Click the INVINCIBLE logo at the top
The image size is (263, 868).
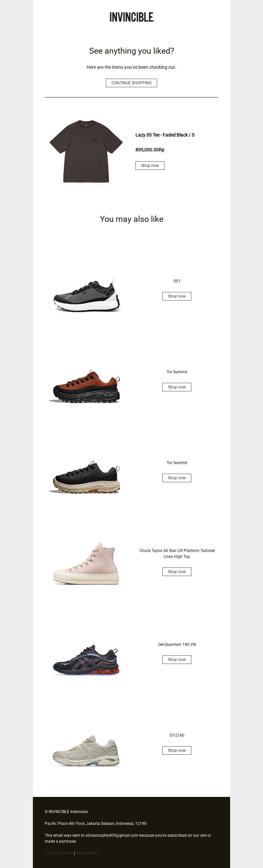click(132, 17)
